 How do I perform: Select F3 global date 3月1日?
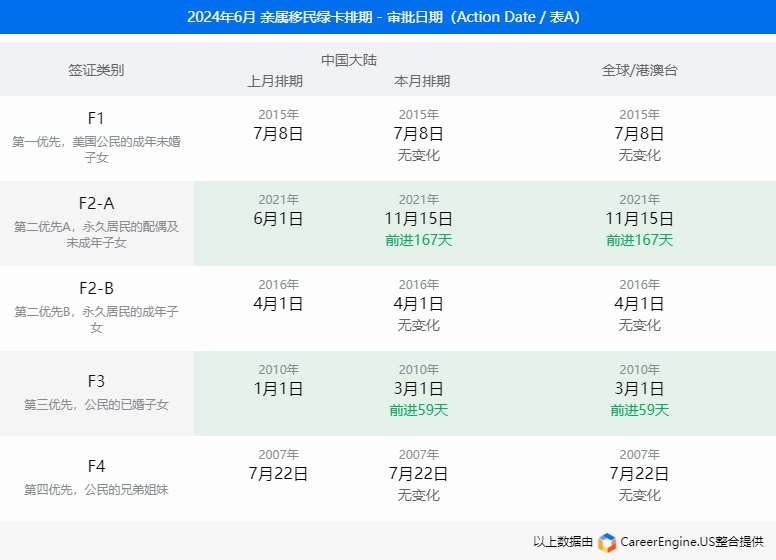pyautogui.click(x=639, y=389)
